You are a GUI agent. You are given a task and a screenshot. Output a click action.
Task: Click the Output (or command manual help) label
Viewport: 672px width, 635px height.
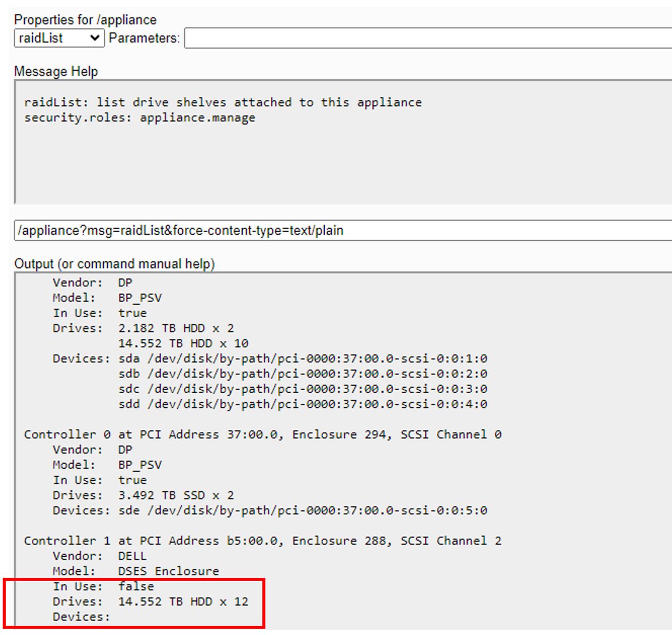click(115, 264)
